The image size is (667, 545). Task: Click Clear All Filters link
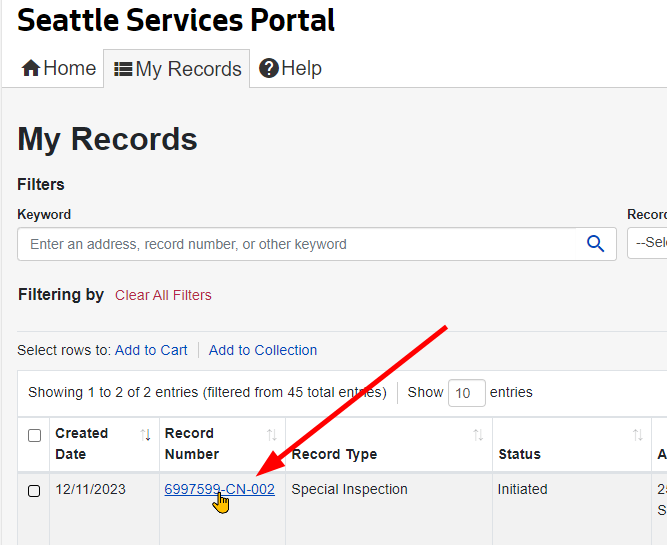click(x=163, y=295)
